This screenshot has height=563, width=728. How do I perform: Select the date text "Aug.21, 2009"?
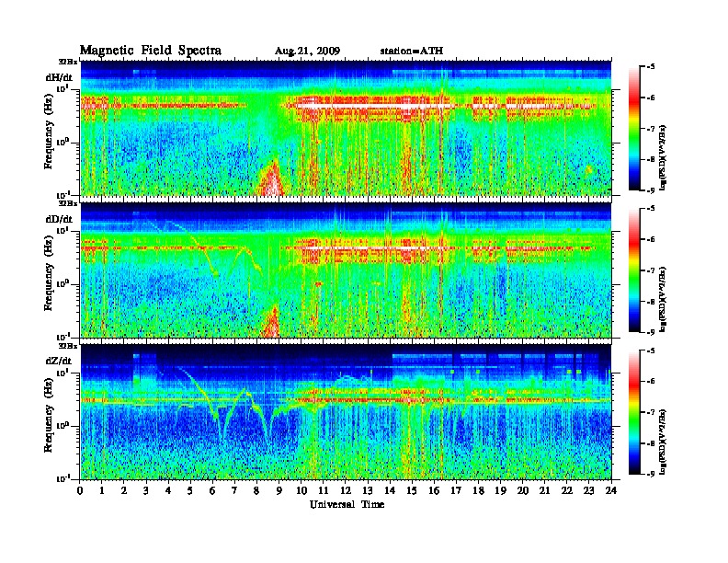[307, 51]
